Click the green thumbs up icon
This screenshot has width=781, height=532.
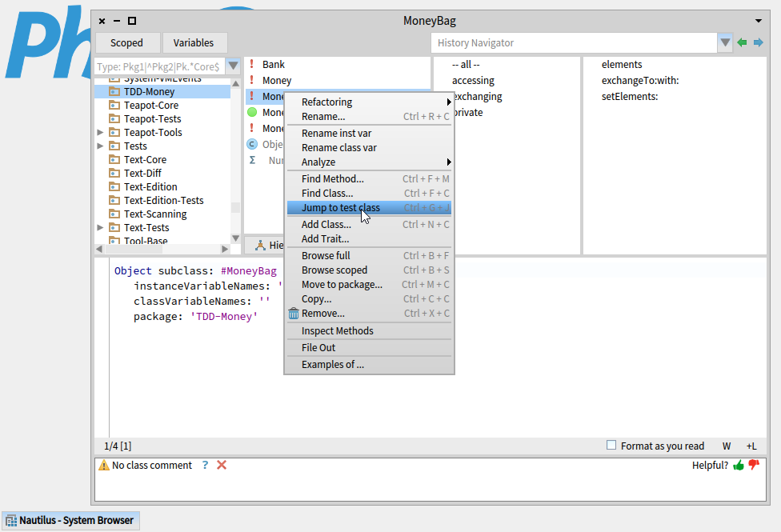coord(739,466)
